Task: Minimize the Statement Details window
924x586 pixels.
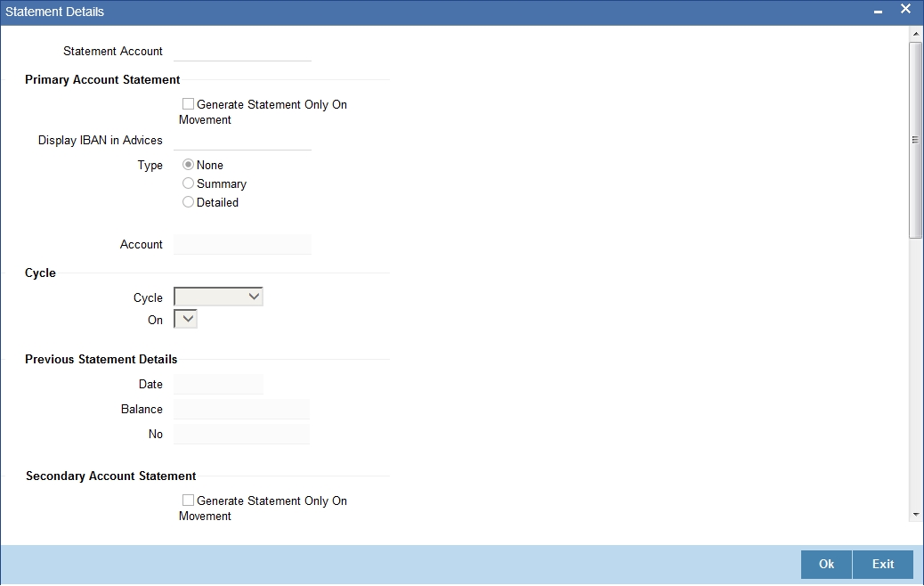Action: coord(878,11)
